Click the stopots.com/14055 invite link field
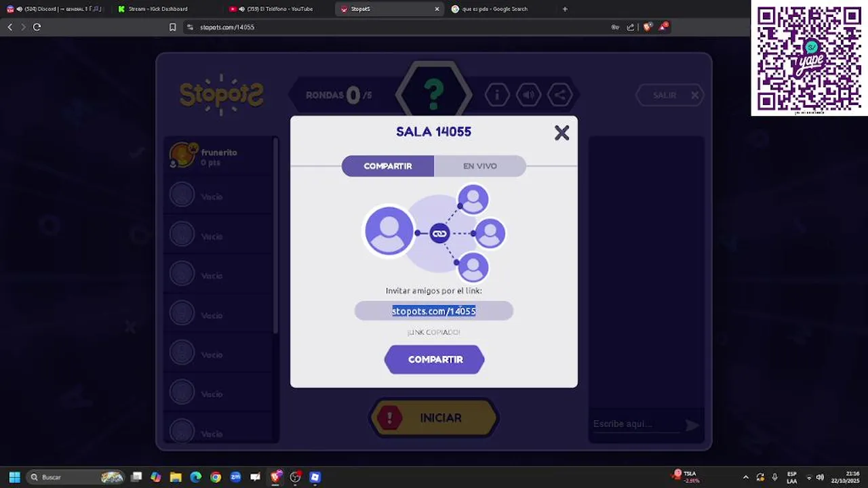 (x=434, y=311)
